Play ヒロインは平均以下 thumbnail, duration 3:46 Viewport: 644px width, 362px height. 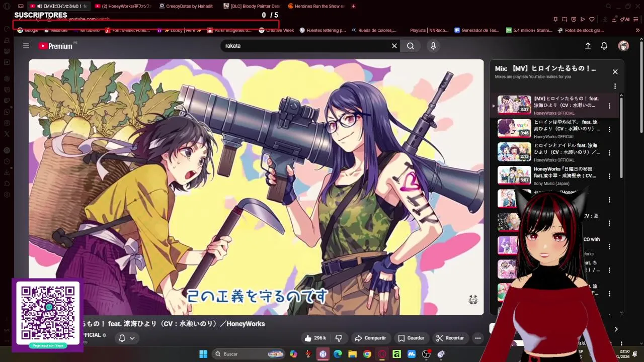click(514, 128)
